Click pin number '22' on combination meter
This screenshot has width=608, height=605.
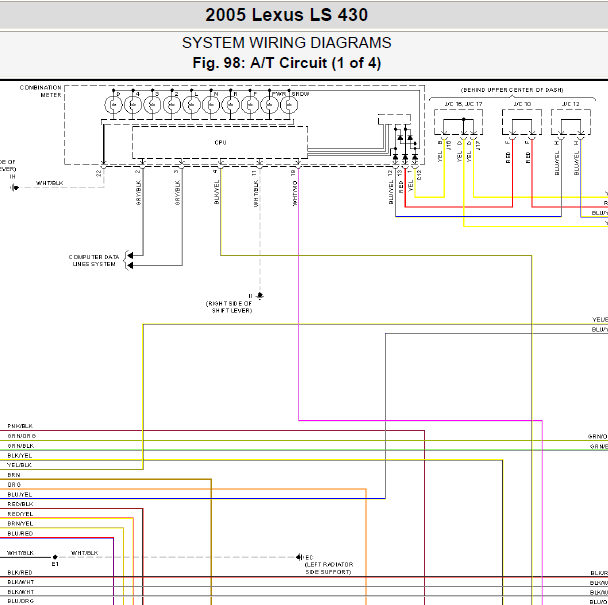pos(98,173)
